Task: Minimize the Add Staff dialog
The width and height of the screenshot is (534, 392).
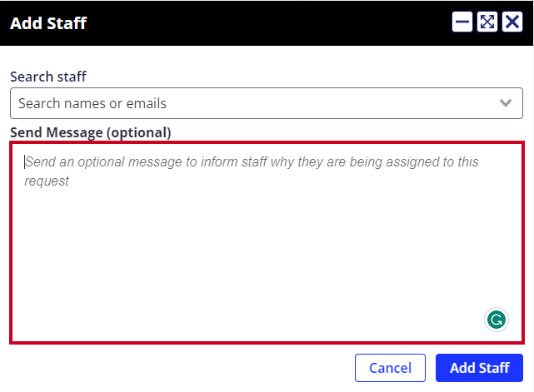Action: coord(462,22)
